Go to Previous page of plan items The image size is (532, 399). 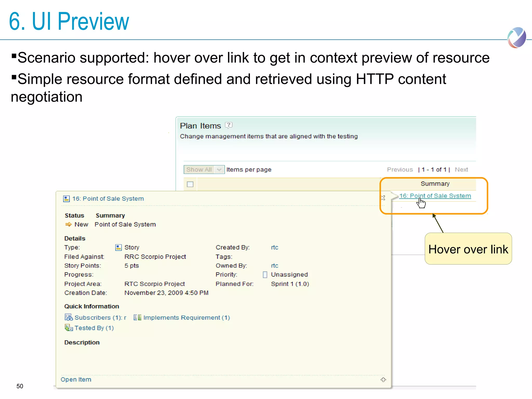pos(400,170)
